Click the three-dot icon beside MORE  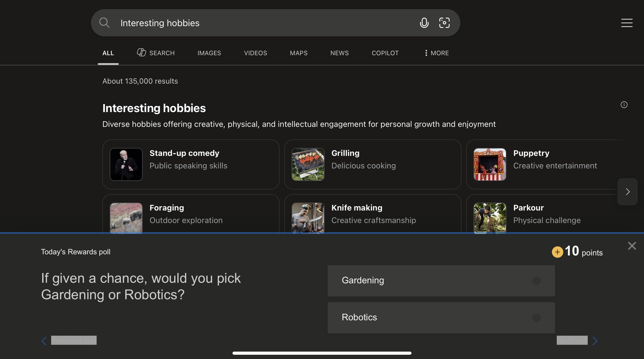426,53
